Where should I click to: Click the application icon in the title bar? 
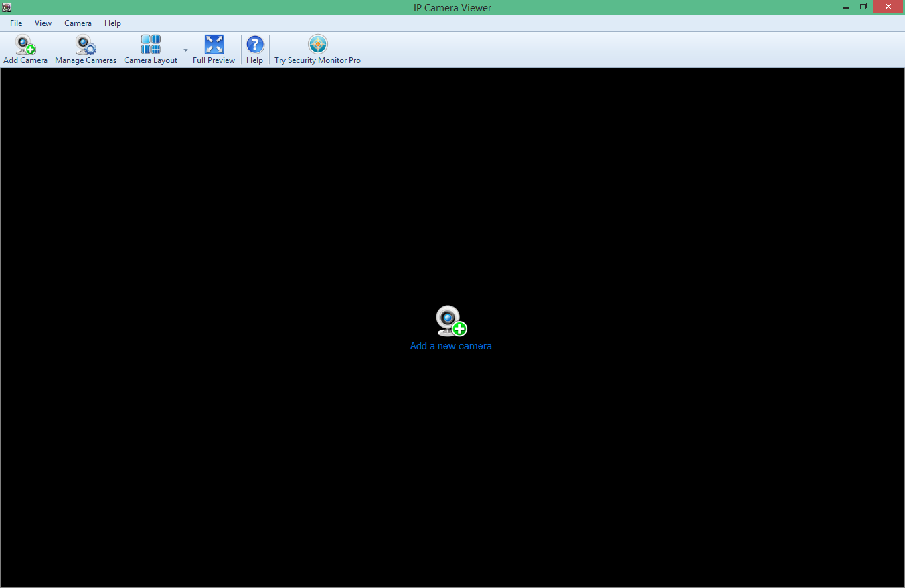click(7, 7)
